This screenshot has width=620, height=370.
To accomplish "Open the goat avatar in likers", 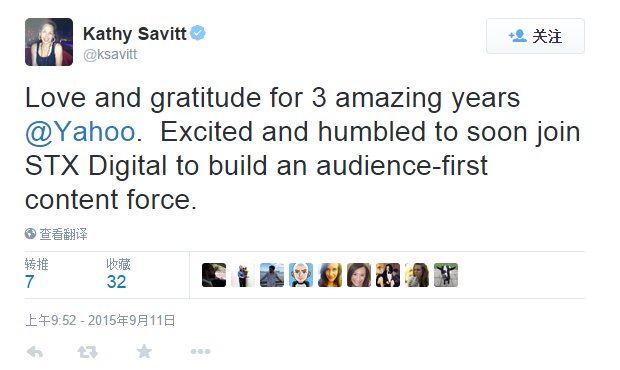I will pyautogui.click(x=446, y=275).
